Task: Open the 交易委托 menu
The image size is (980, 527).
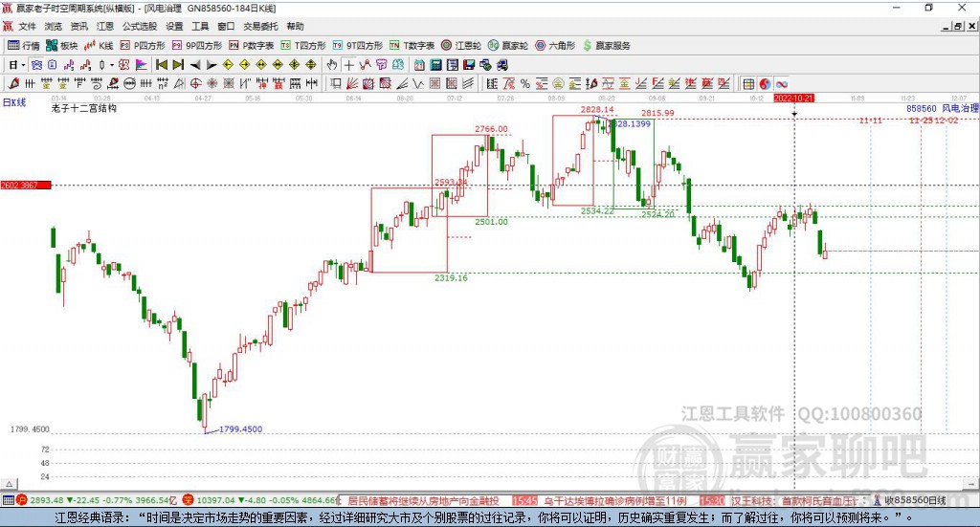Action: 260,26
